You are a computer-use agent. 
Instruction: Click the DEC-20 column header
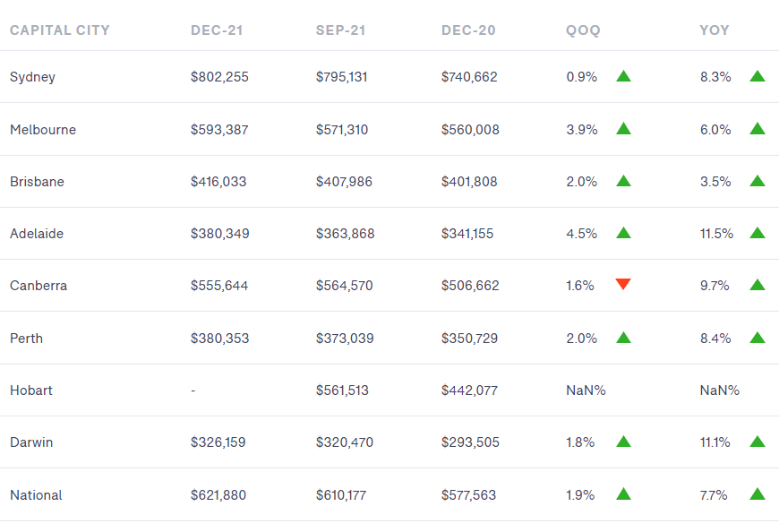(468, 30)
